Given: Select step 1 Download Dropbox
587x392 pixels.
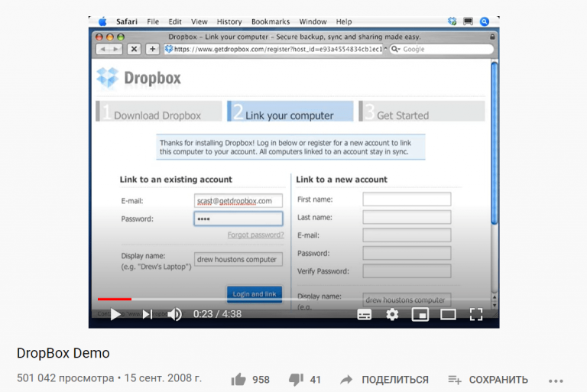Looking at the screenshot, I should [159, 112].
